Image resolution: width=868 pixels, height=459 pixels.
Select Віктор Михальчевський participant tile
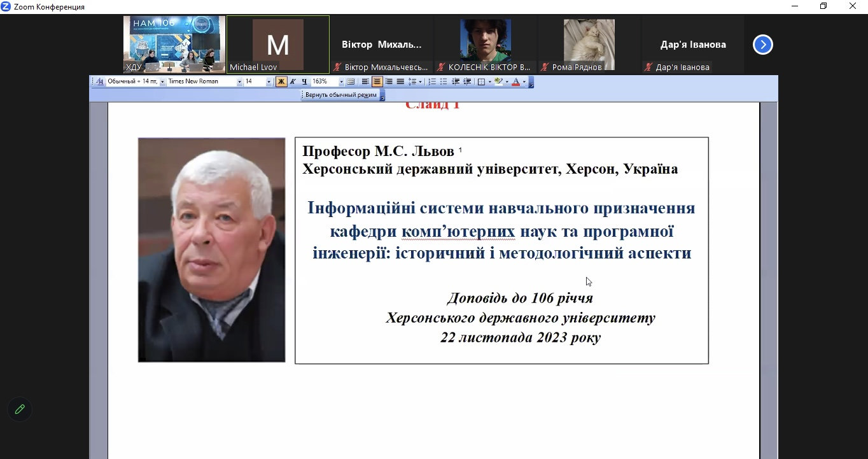tap(382, 45)
